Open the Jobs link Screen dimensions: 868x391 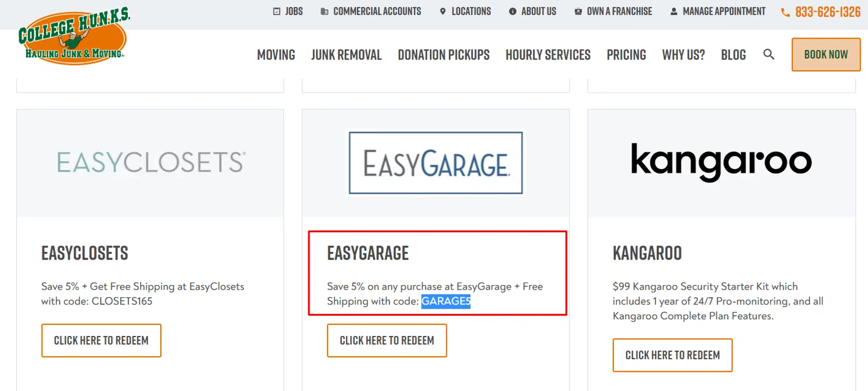(294, 11)
